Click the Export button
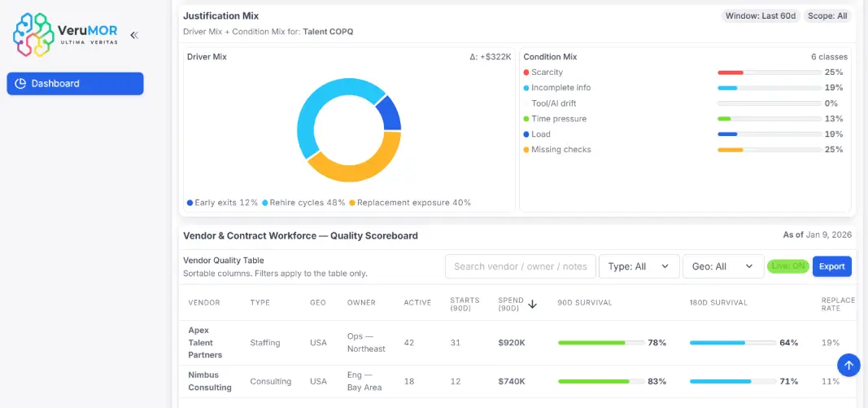The width and height of the screenshot is (868, 408). click(831, 266)
